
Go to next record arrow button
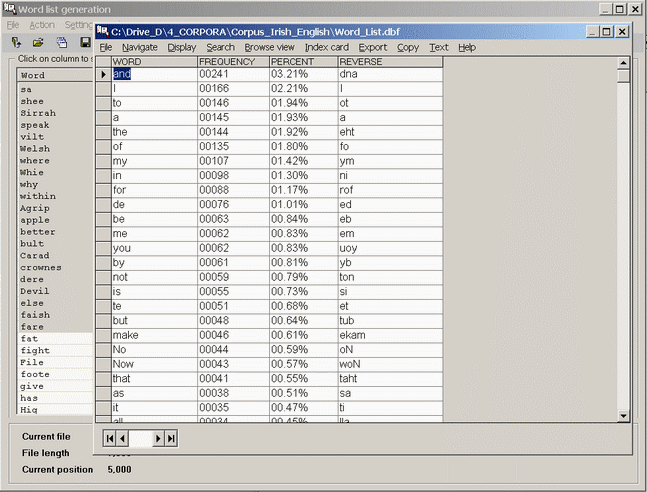[158, 438]
